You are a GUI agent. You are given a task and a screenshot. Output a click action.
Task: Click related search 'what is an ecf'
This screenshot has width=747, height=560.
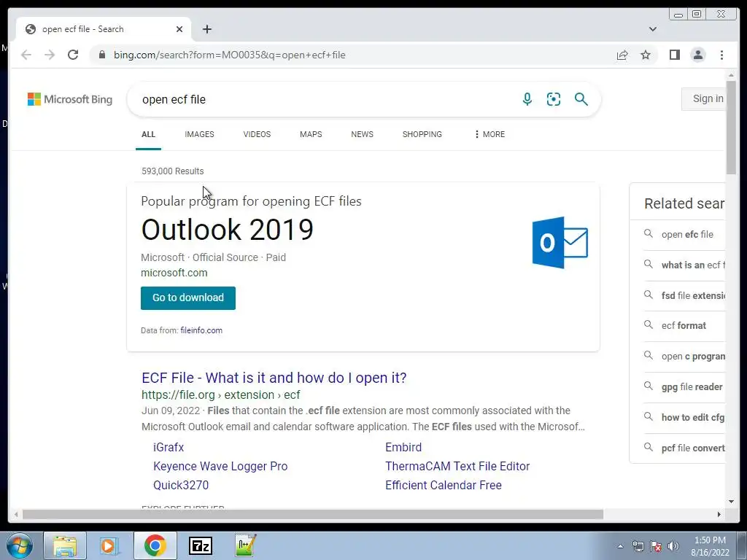click(693, 265)
